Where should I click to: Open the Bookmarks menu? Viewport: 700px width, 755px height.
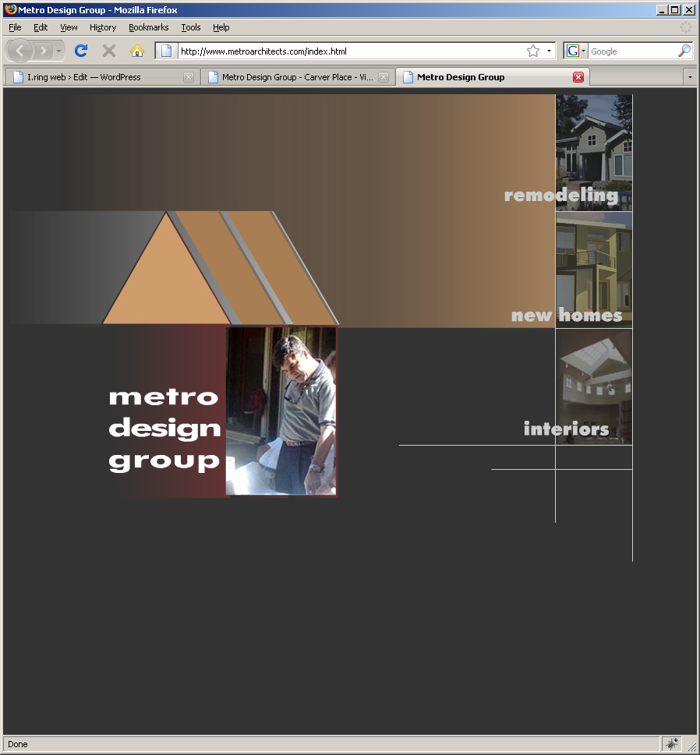click(x=148, y=27)
